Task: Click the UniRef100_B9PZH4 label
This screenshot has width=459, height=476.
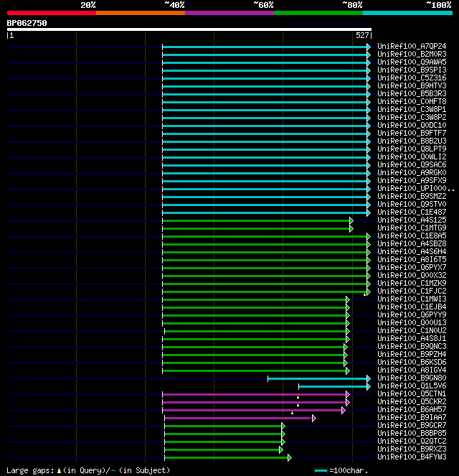Action: click(412, 354)
